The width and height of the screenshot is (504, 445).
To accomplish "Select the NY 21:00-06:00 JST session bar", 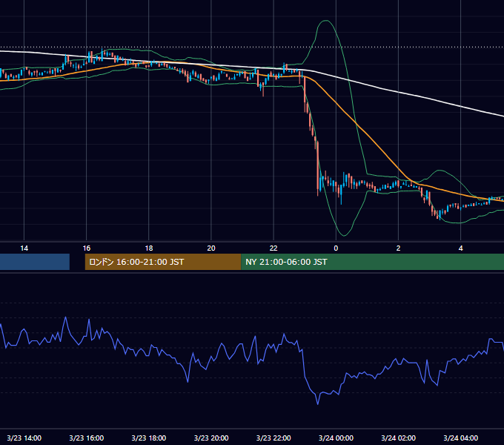I will click(372, 262).
